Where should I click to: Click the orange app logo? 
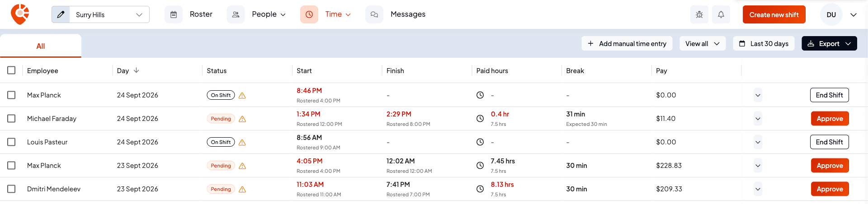click(20, 14)
